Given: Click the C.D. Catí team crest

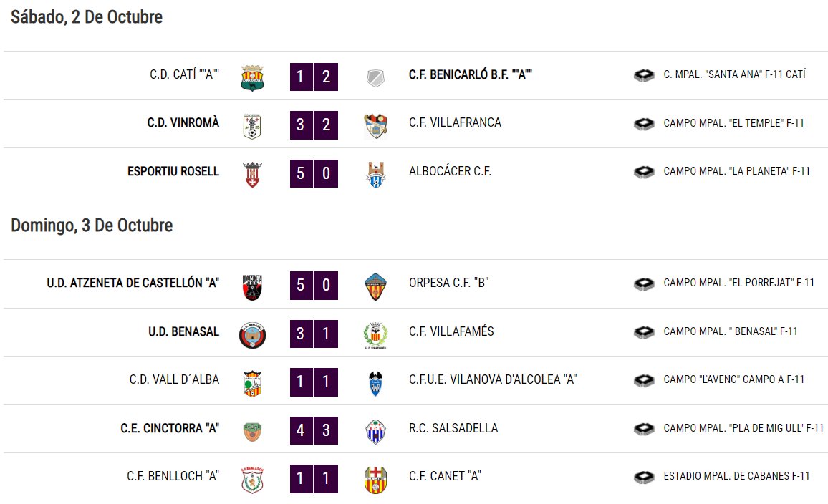Looking at the screenshot, I should (252, 77).
